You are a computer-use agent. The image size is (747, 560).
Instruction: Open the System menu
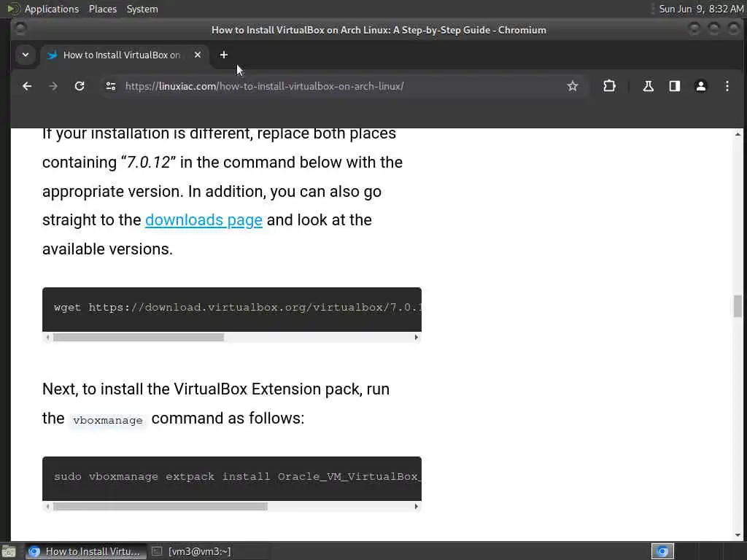click(x=142, y=9)
